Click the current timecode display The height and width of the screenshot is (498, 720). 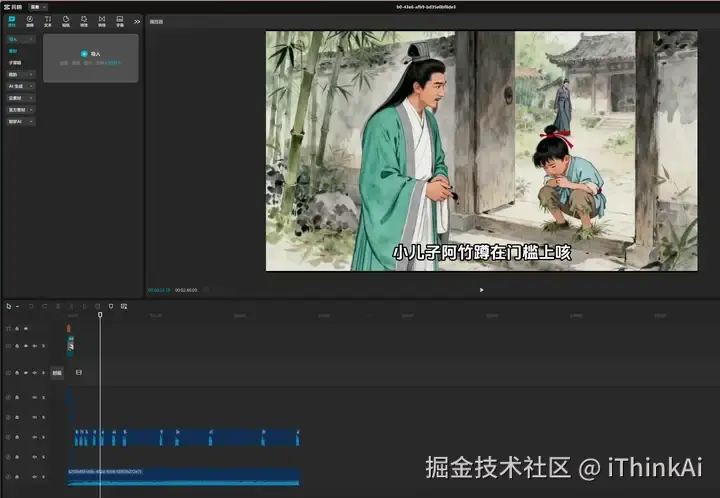[x=159, y=290]
